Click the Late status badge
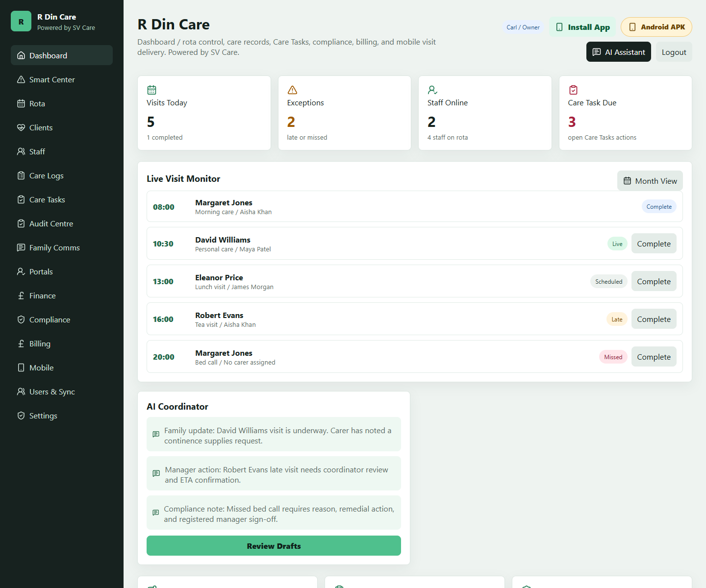 (x=617, y=319)
